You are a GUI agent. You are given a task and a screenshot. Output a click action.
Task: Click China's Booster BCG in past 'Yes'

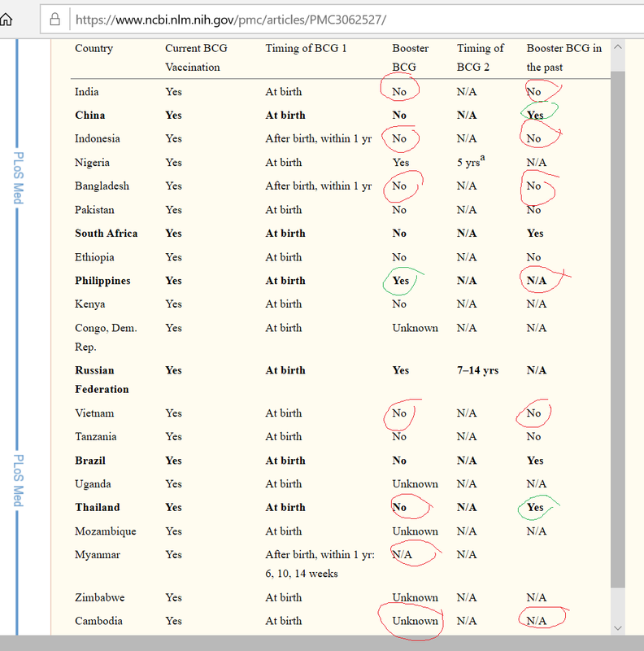point(535,115)
